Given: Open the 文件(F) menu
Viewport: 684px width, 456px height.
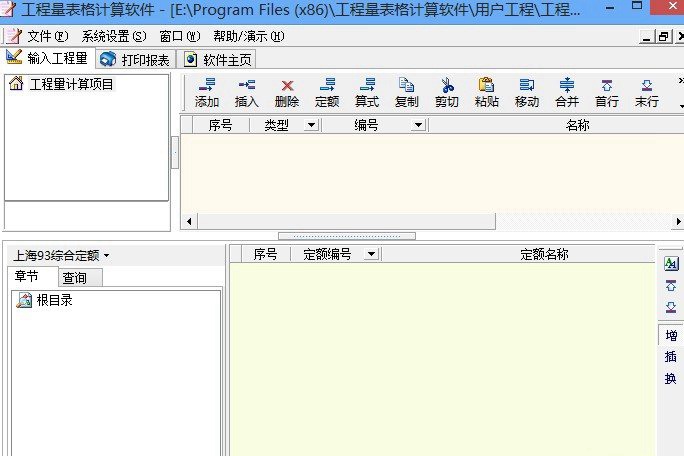Looking at the screenshot, I should click(48, 36).
